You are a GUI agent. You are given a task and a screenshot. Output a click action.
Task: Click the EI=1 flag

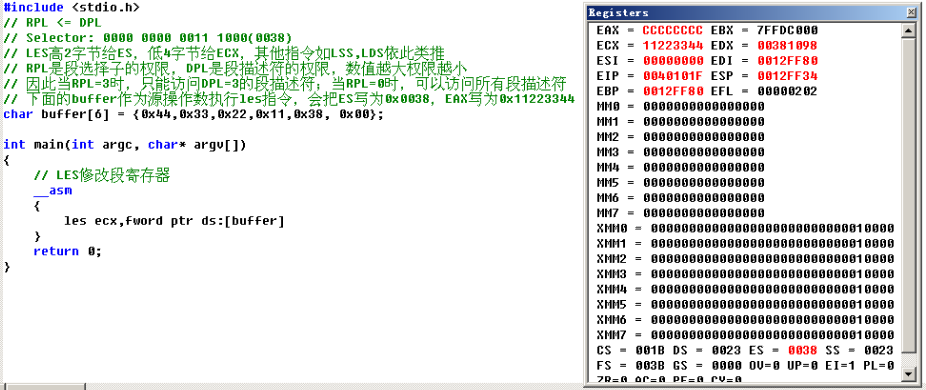tap(840, 365)
